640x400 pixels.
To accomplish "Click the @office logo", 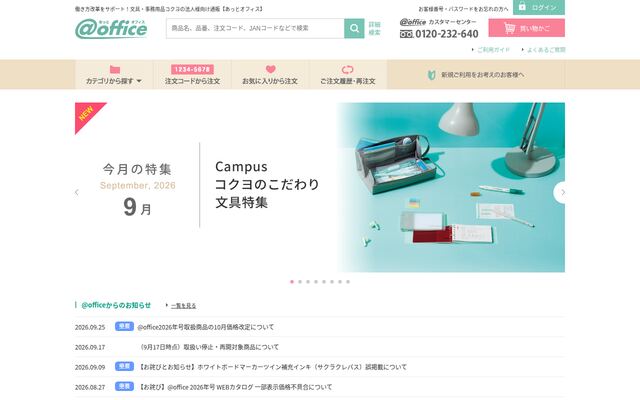I will tap(111, 29).
